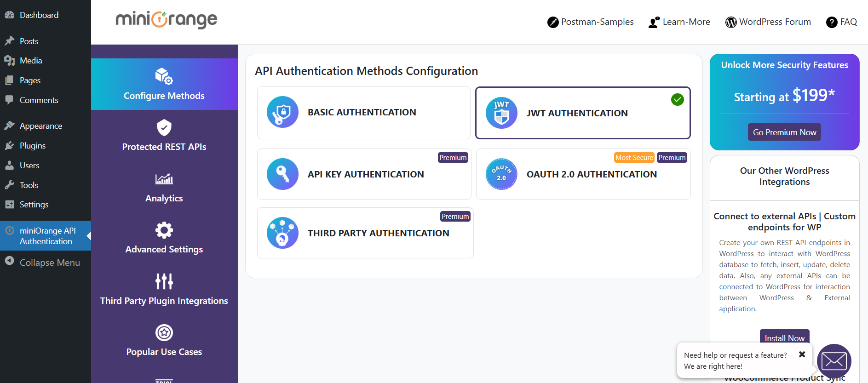This screenshot has width=868, height=383.
Task: Switch to the Popular Use Cases tab
Action: tap(164, 341)
